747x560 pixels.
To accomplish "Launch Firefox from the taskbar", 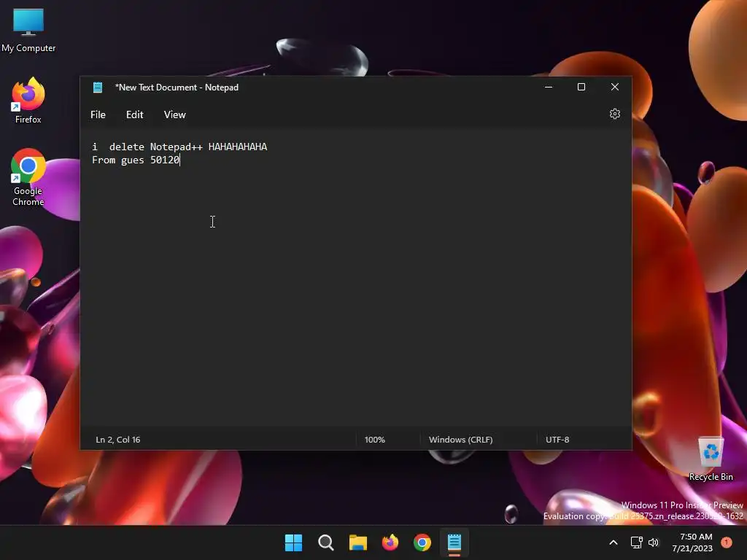I will coord(390,542).
